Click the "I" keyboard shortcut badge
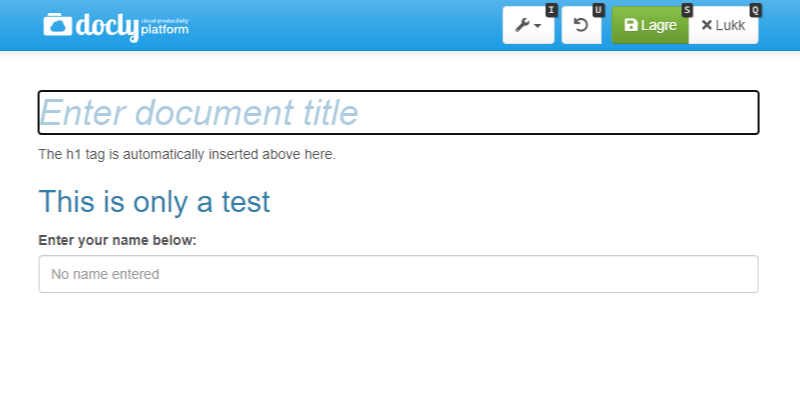 click(x=551, y=10)
